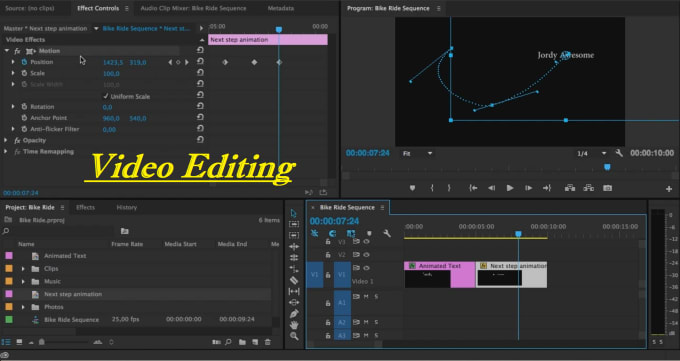
Task: Mute audio track A1
Action: tap(366, 297)
